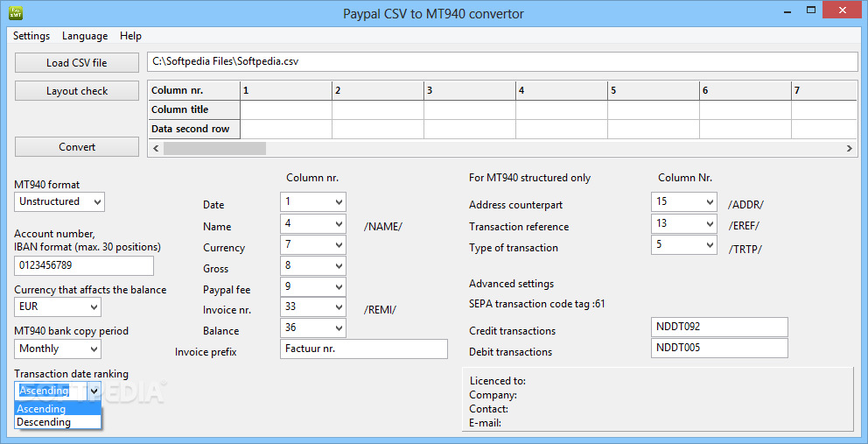Click the horizontal scrollbar thumb of table
Viewport: 868px width, 444px height.
pyautogui.click(x=214, y=148)
